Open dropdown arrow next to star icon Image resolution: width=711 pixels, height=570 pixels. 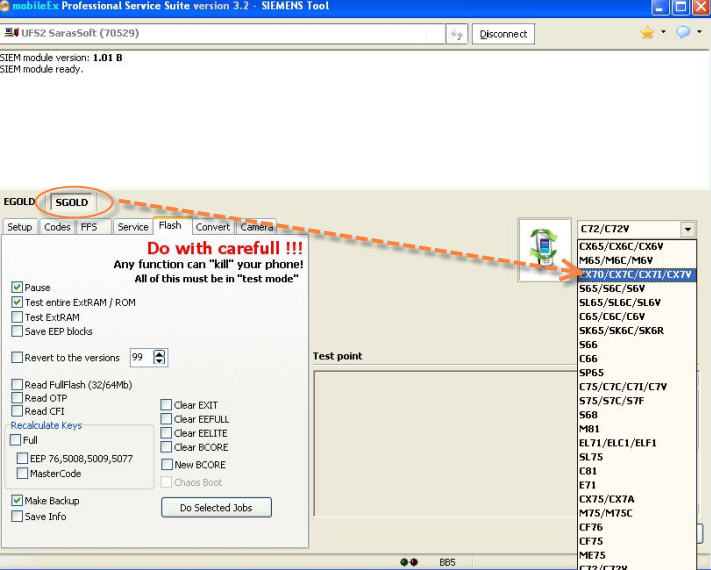(x=663, y=32)
